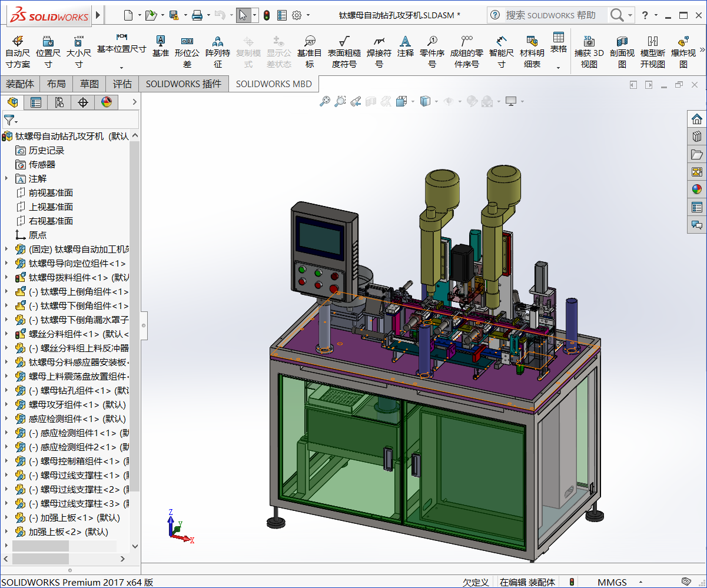Switch to the DimXpertManager crosshair tab
This screenshot has height=588, width=707.
83,102
